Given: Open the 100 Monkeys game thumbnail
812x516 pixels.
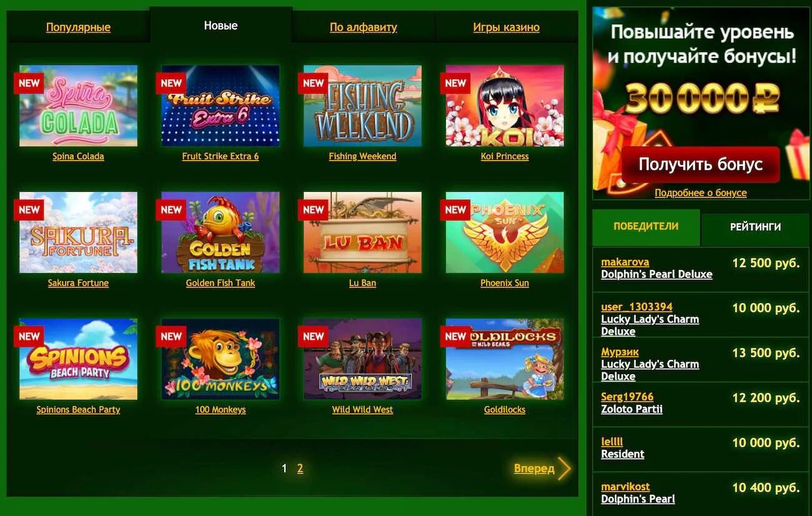Looking at the screenshot, I should pyautogui.click(x=220, y=359).
